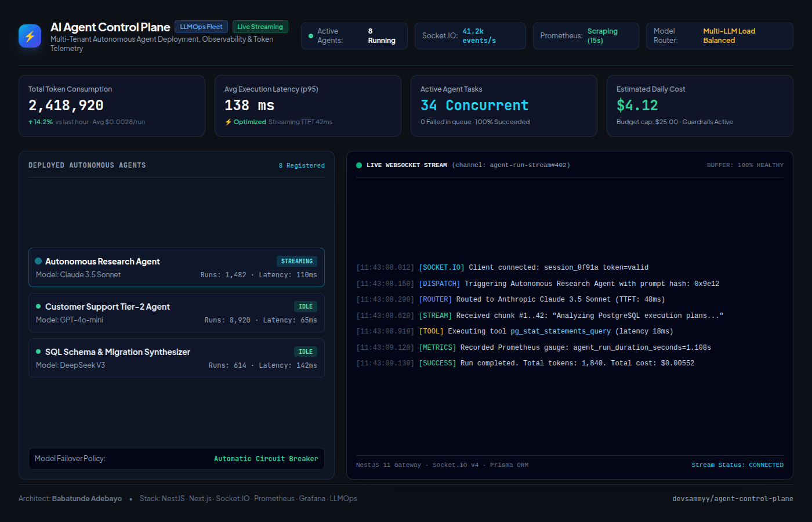Click the lightning icon next to Optimized
Viewport: 812px width, 522px height.
click(x=228, y=122)
